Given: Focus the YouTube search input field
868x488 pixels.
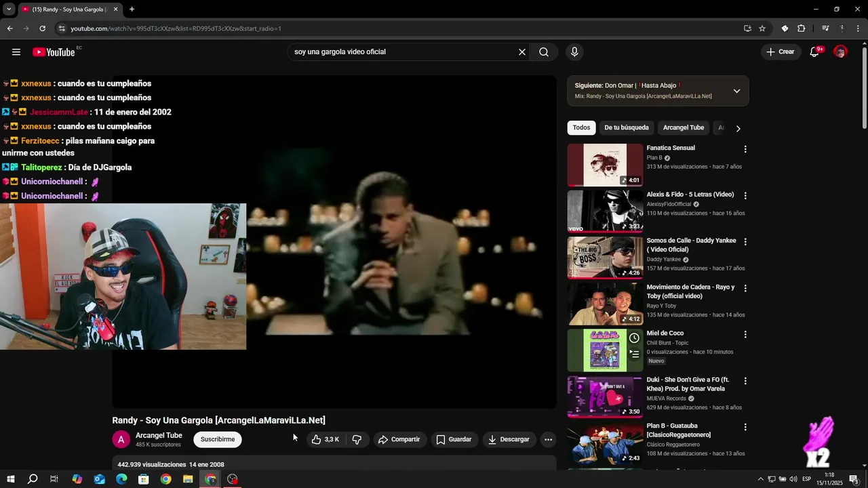Looking at the screenshot, I should (403, 52).
